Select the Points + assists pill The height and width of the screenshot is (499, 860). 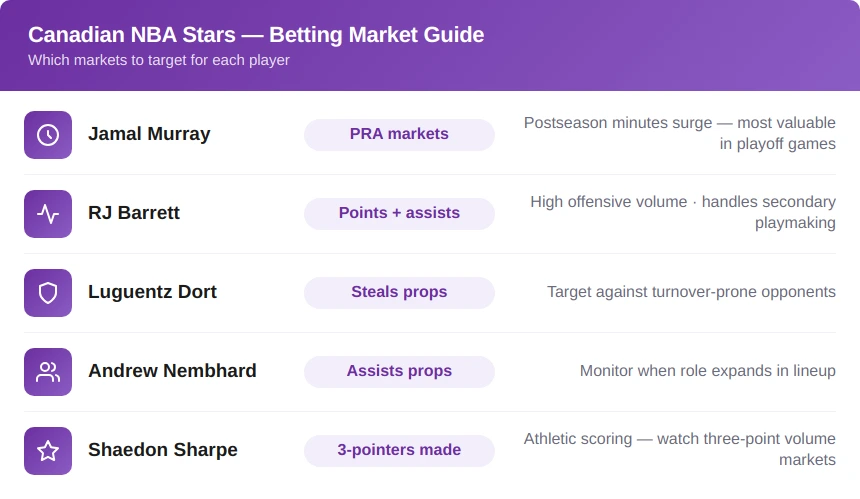(399, 214)
